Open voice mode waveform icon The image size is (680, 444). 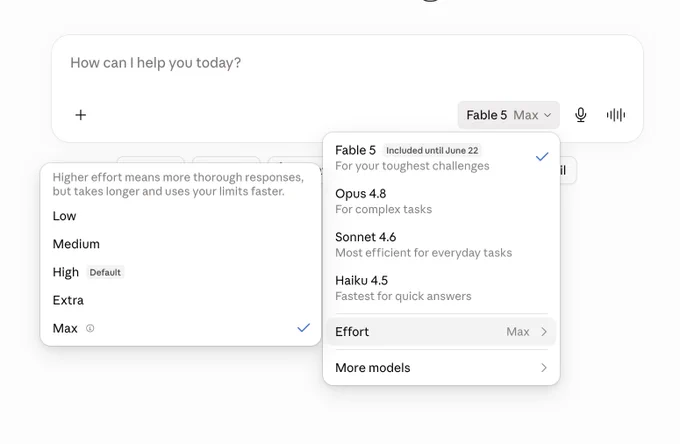click(616, 115)
